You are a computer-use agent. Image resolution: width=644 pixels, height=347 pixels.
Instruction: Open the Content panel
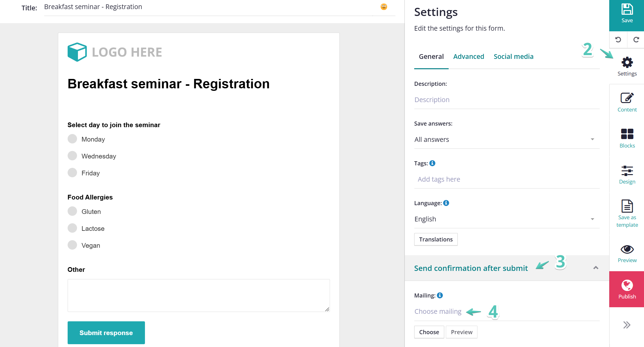(x=627, y=102)
